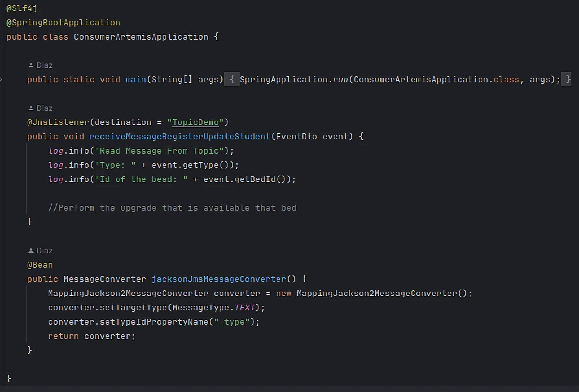Click the gutter fold arrow beside main method

click(1, 79)
